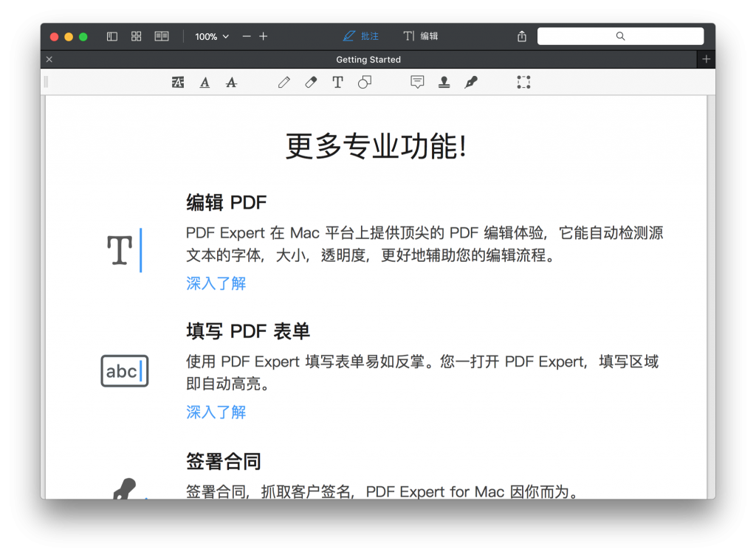Focus the search field
This screenshot has height=557, width=756.
pos(620,36)
